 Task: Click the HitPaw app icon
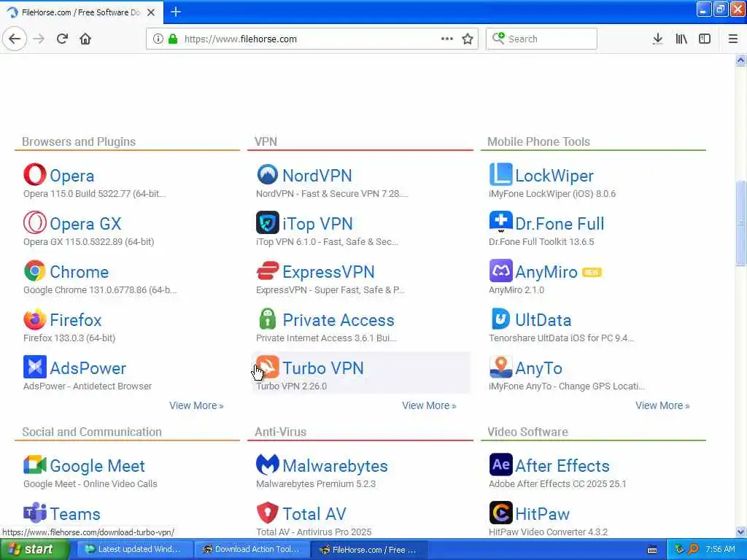click(x=500, y=513)
